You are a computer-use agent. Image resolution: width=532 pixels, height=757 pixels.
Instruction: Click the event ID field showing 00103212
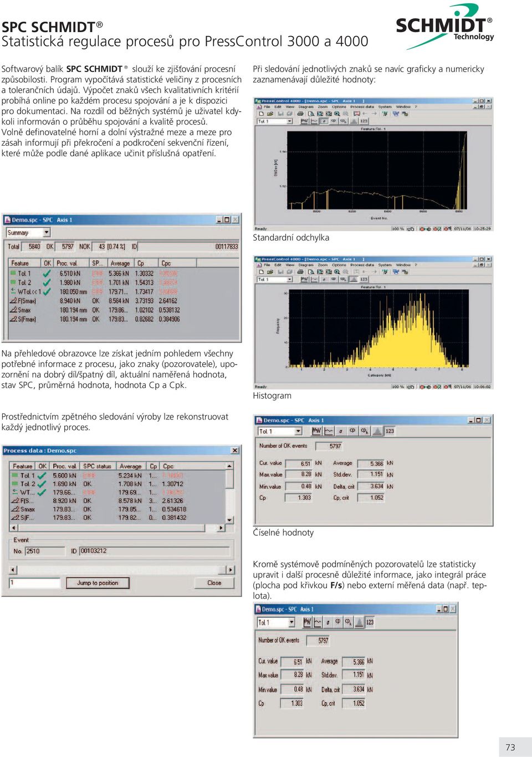tap(154, 551)
